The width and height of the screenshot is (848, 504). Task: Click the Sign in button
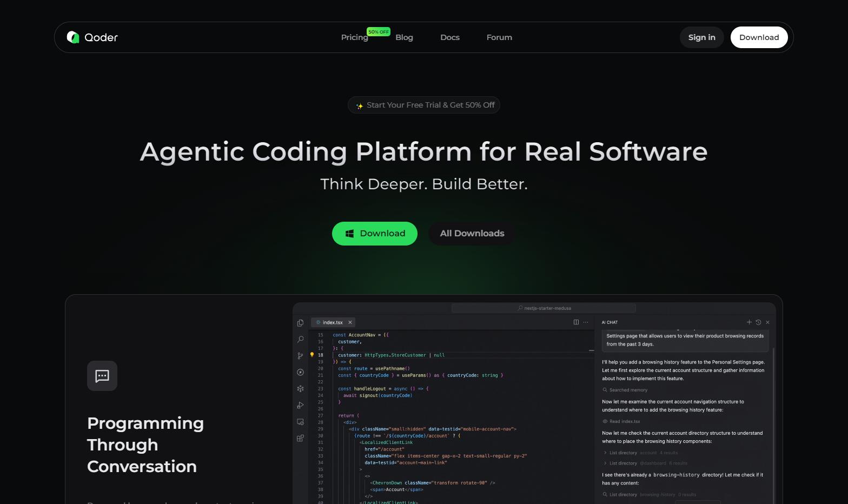click(x=701, y=37)
